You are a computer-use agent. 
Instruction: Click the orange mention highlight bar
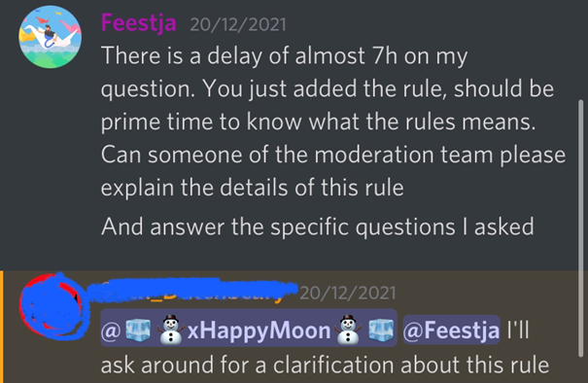point(2,327)
